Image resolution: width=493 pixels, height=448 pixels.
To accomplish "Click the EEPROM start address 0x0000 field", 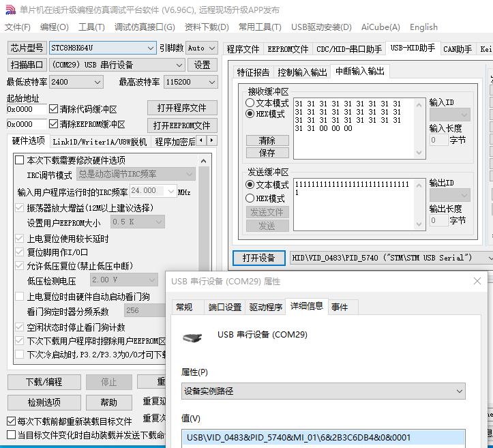I will click(x=27, y=124).
